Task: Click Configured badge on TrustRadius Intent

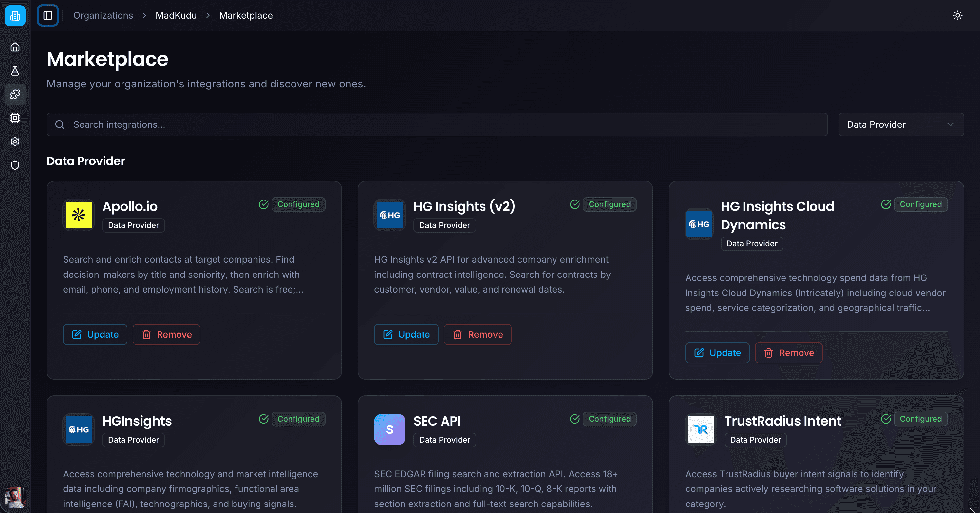Action: tap(921, 419)
